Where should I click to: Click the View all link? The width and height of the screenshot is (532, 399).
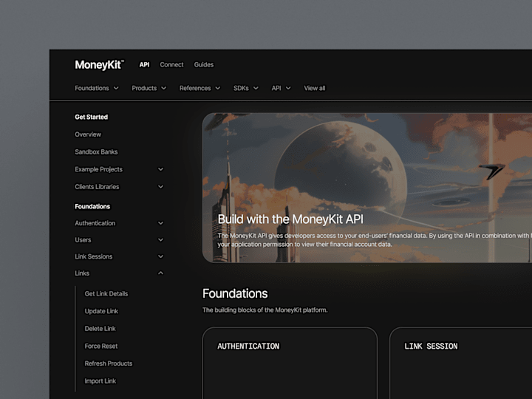(x=315, y=88)
